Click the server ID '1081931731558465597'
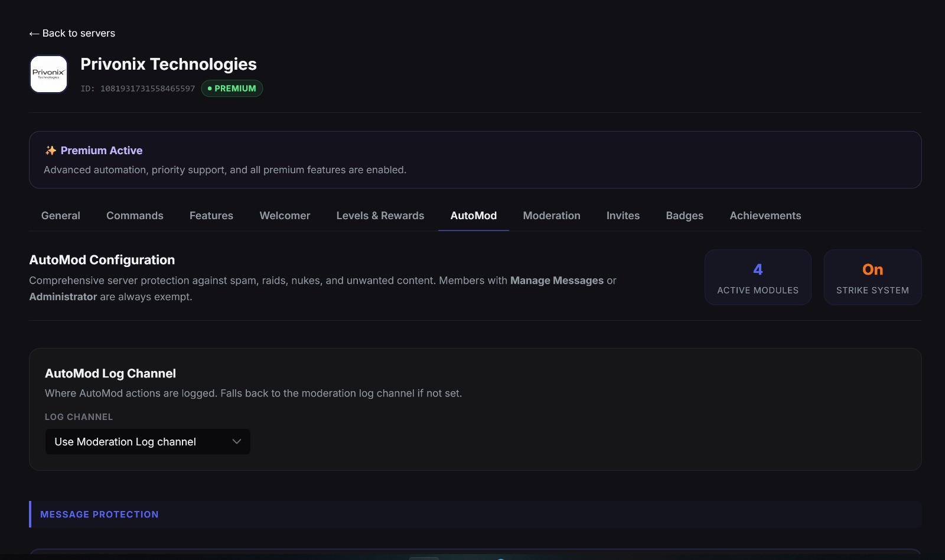Image resolution: width=945 pixels, height=560 pixels. [x=147, y=89]
